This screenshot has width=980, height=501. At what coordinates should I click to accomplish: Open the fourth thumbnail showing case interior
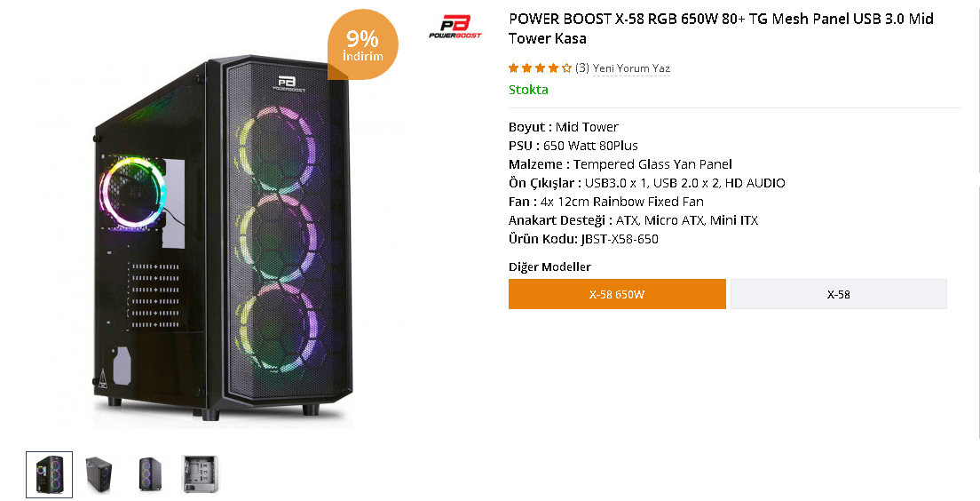[199, 474]
